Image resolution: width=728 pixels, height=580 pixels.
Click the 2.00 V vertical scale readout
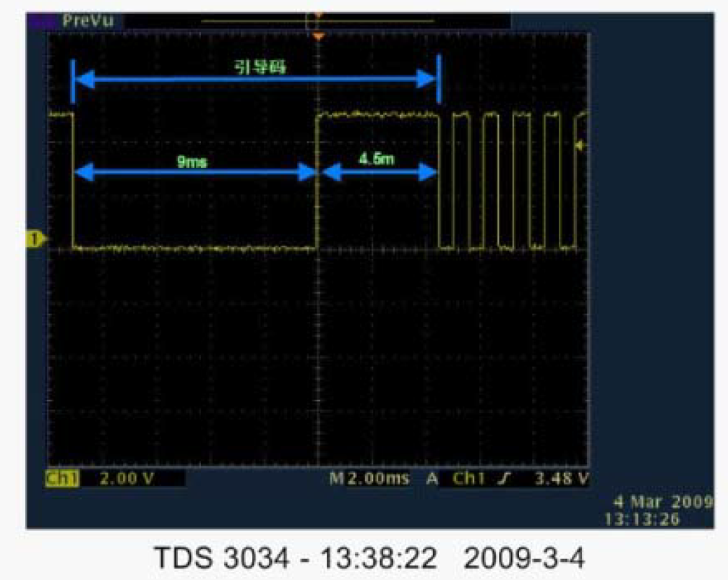click(127, 478)
